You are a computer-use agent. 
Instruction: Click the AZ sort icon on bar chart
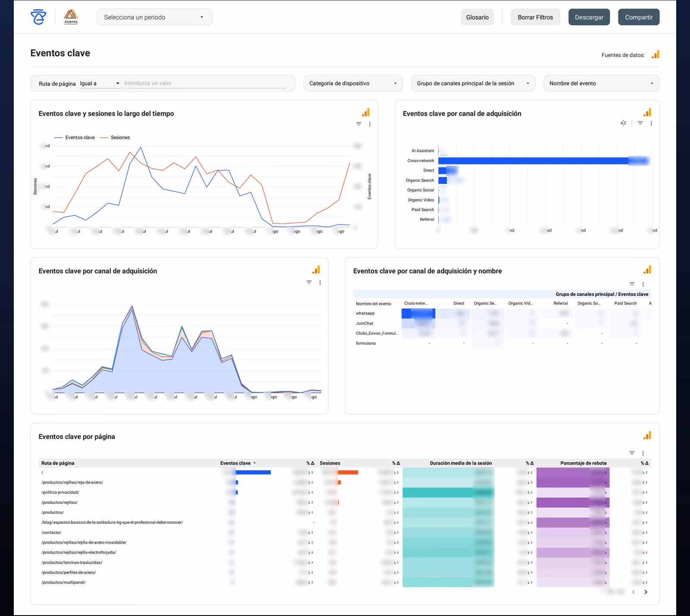(623, 123)
